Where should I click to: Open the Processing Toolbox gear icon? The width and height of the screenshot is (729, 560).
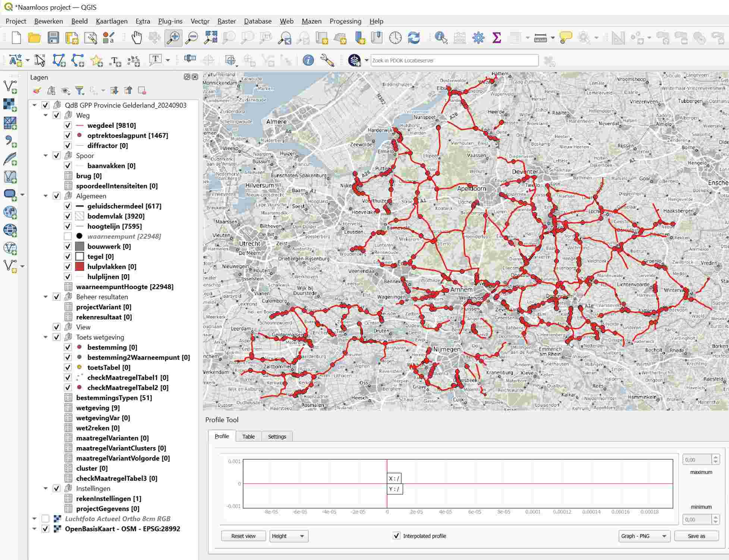[478, 38]
